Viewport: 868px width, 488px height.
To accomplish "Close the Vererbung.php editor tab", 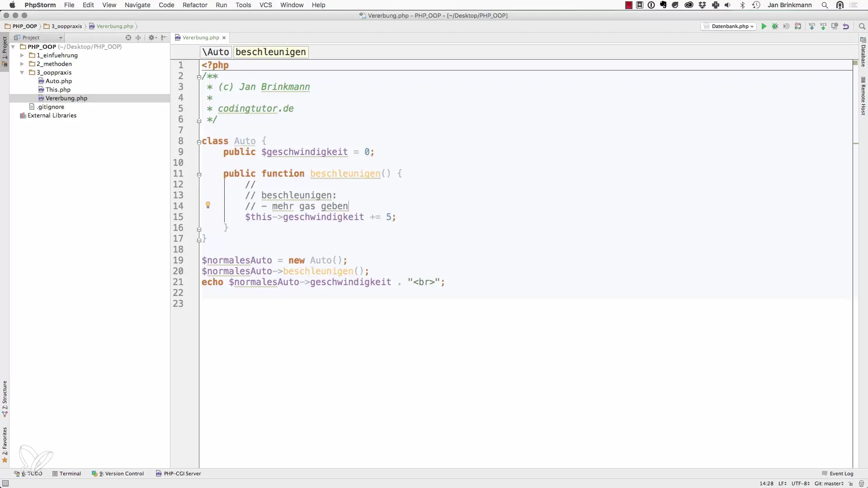I will pyautogui.click(x=224, y=38).
